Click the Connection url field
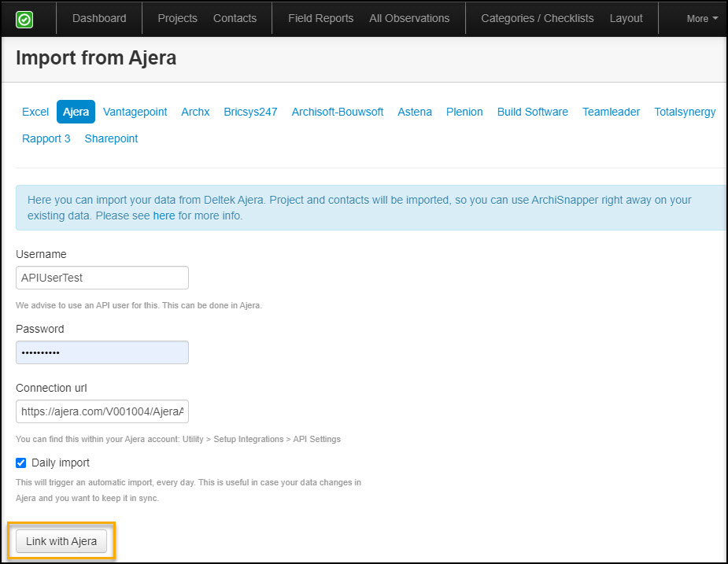The width and height of the screenshot is (728, 564). point(102,411)
